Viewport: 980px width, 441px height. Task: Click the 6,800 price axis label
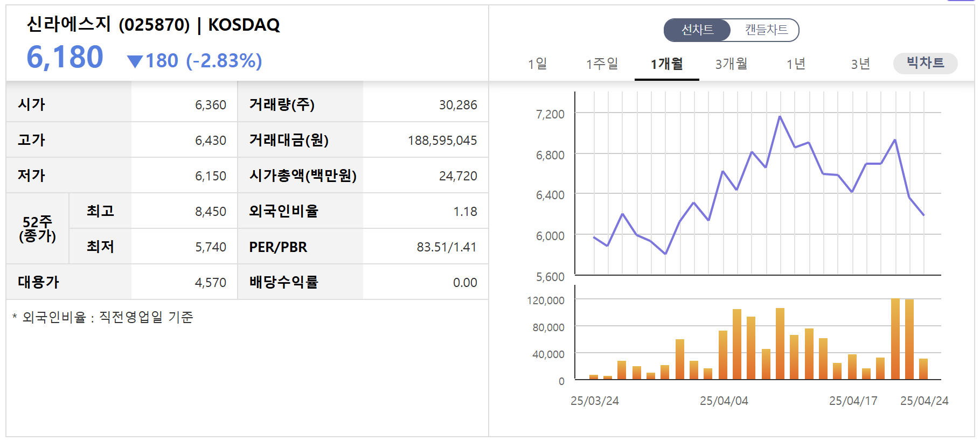coord(550,155)
